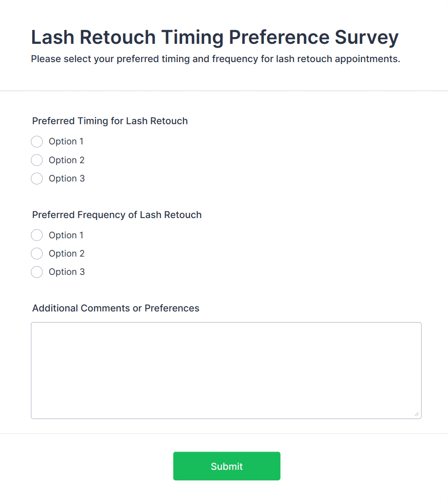Select Option 1 under Preferred Timing
The image size is (448, 504).
pos(37,142)
